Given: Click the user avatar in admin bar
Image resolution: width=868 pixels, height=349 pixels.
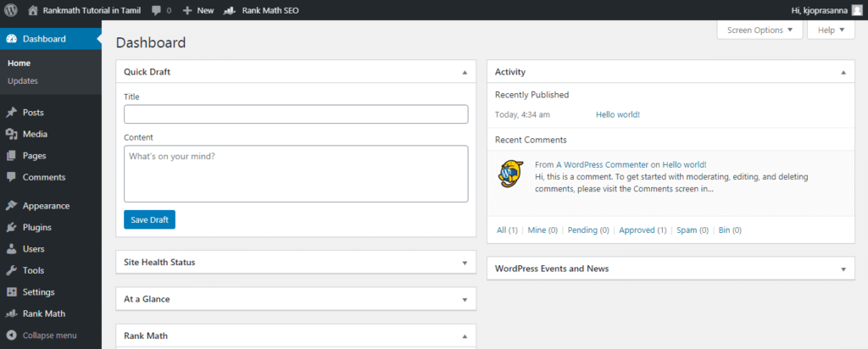Looking at the screenshot, I should [x=856, y=10].
